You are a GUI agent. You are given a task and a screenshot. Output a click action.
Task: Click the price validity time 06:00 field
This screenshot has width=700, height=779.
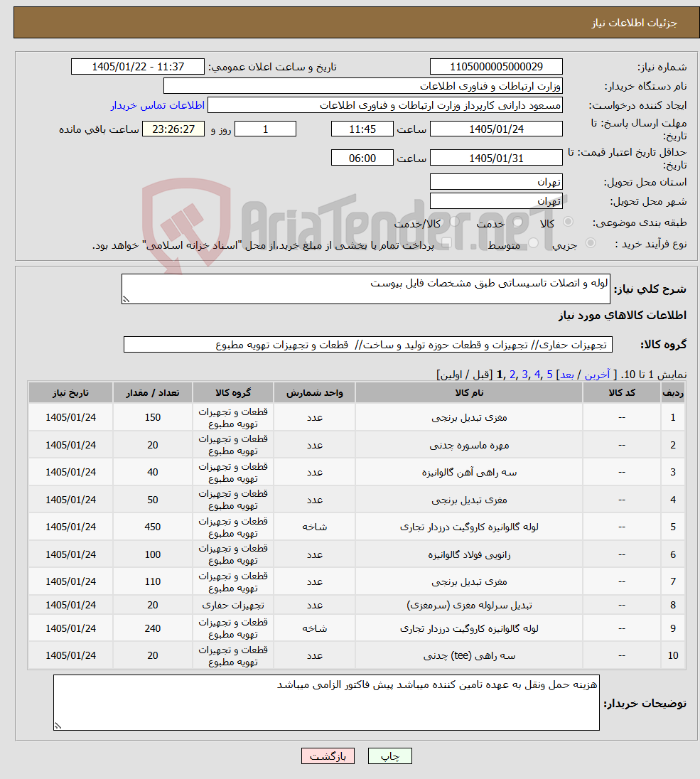point(362,158)
